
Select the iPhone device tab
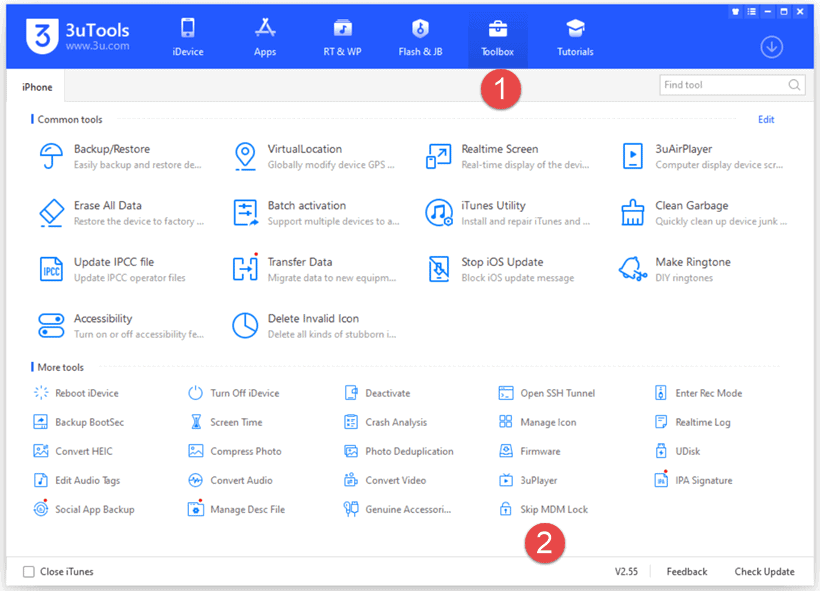click(x=37, y=87)
